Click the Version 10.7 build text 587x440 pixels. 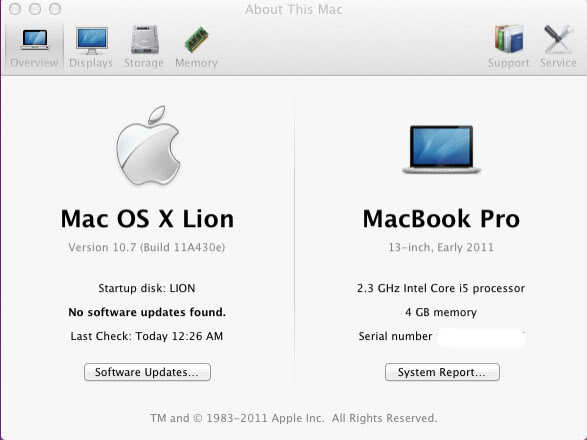(x=147, y=248)
